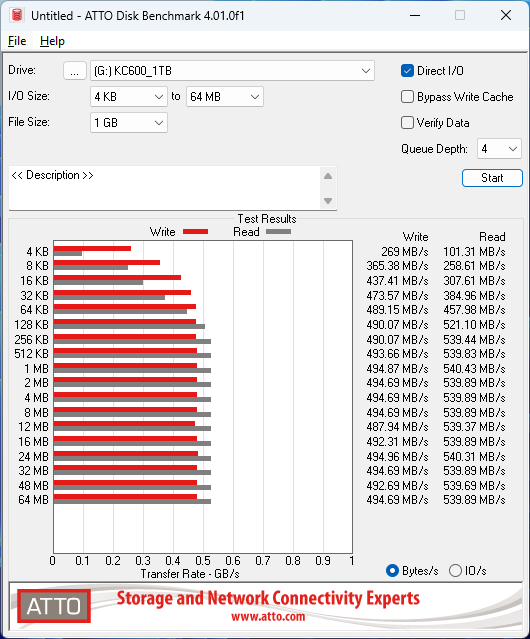Click the 128 KB read value 521.10 MB/s
Screen dimensions: 530x639
pyautogui.click(x=474, y=325)
